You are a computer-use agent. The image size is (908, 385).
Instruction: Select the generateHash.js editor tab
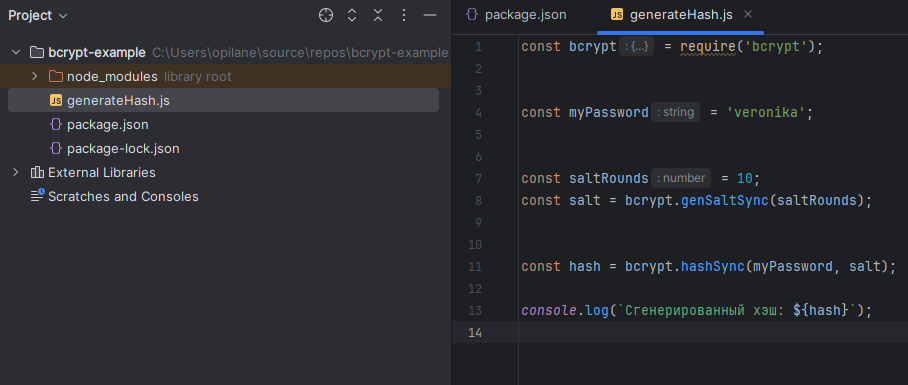[x=671, y=15]
